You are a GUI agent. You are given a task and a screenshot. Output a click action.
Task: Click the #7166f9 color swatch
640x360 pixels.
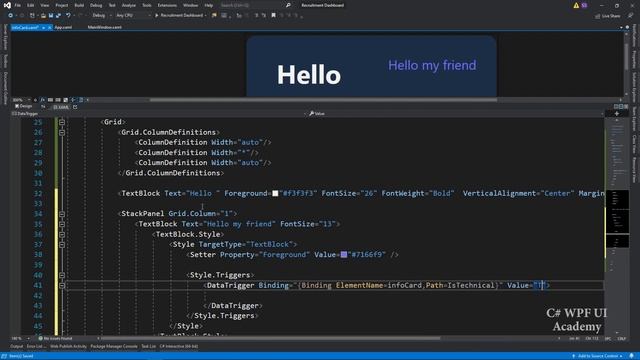(344, 255)
